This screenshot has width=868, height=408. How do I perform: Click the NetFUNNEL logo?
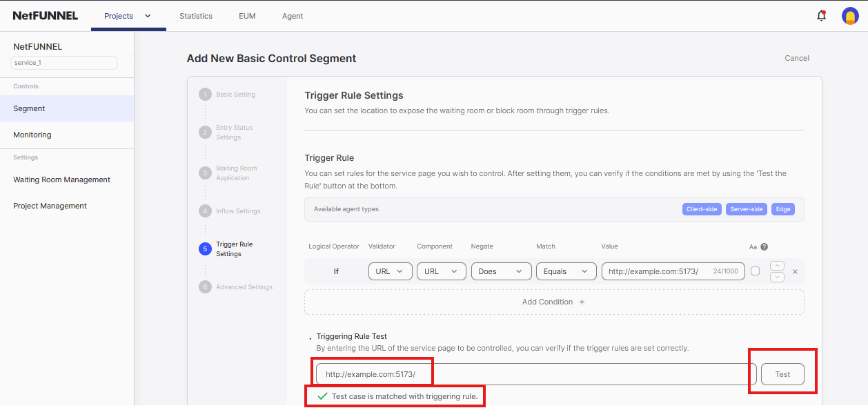[x=45, y=15]
